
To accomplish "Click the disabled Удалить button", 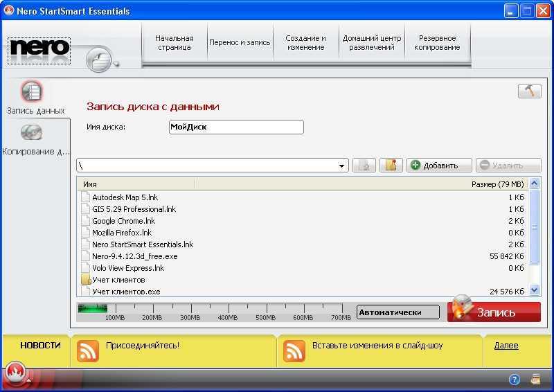I will [508, 165].
